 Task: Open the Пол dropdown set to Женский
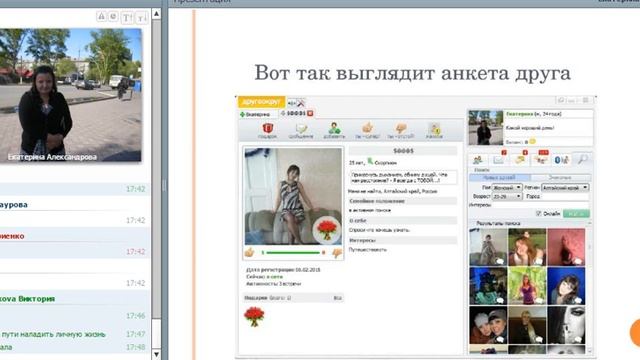[507, 187]
